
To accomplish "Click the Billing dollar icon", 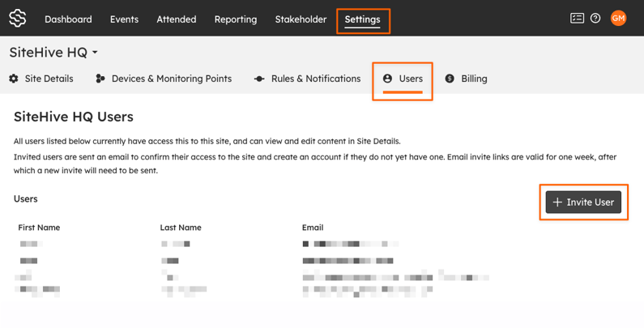I will pyautogui.click(x=450, y=79).
